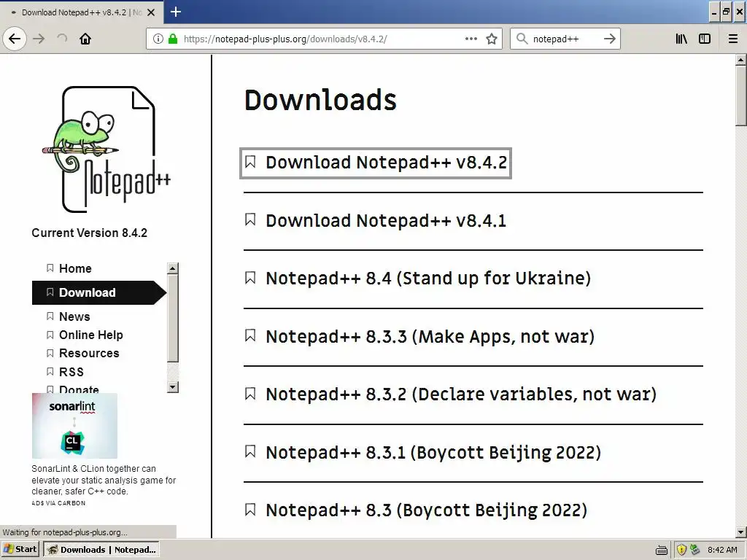Close the Download Notepad++ v8.4.2 tab

(x=151, y=12)
